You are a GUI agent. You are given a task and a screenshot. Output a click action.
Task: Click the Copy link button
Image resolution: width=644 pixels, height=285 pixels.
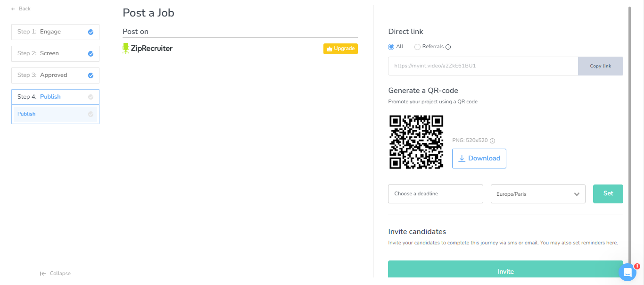600,66
